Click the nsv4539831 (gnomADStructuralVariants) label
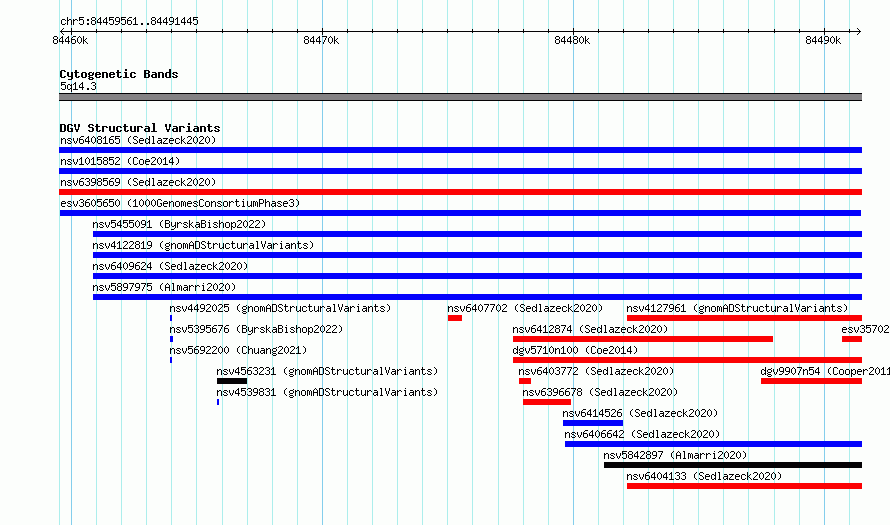890x525 pixels. click(328, 392)
